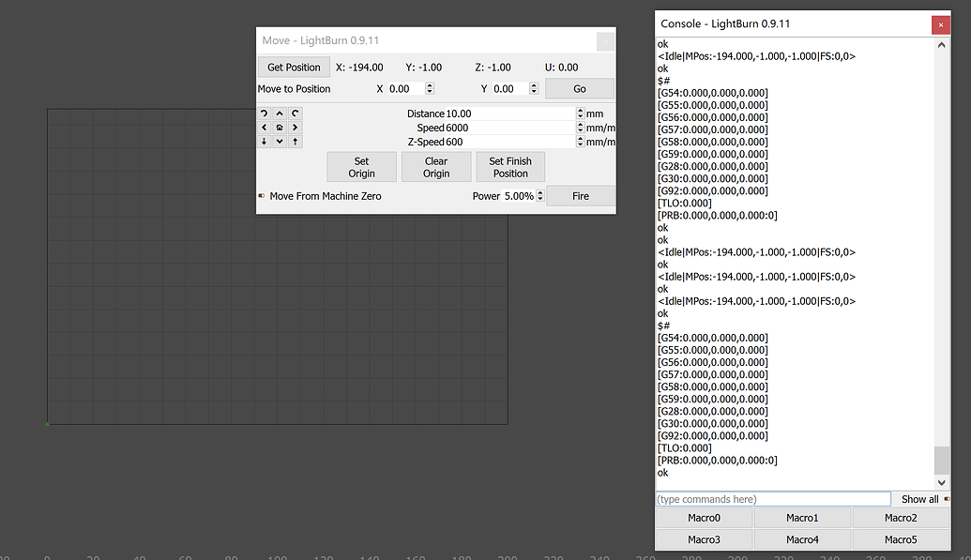Click the jog down chevron icon
971x560 pixels.
(280, 142)
